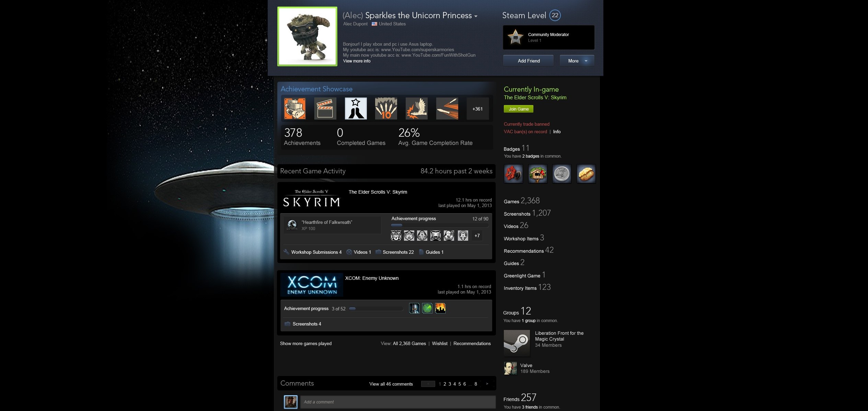Select the star silhouette achievement icon
Viewport: 868px width, 411px height.
pyautogui.click(x=356, y=109)
